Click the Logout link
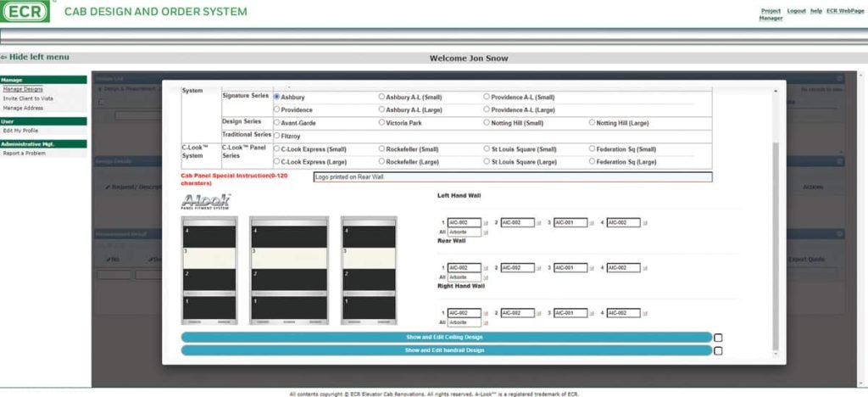 (x=796, y=11)
